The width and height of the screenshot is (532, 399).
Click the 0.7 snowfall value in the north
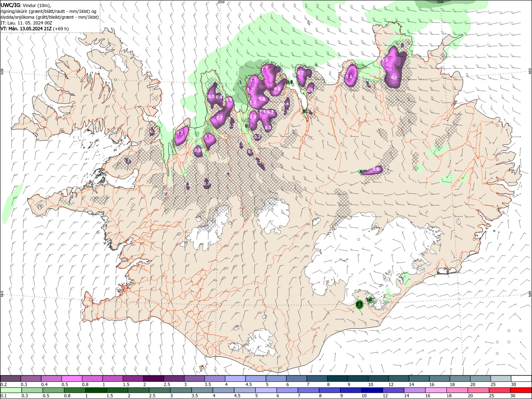[301, 72]
